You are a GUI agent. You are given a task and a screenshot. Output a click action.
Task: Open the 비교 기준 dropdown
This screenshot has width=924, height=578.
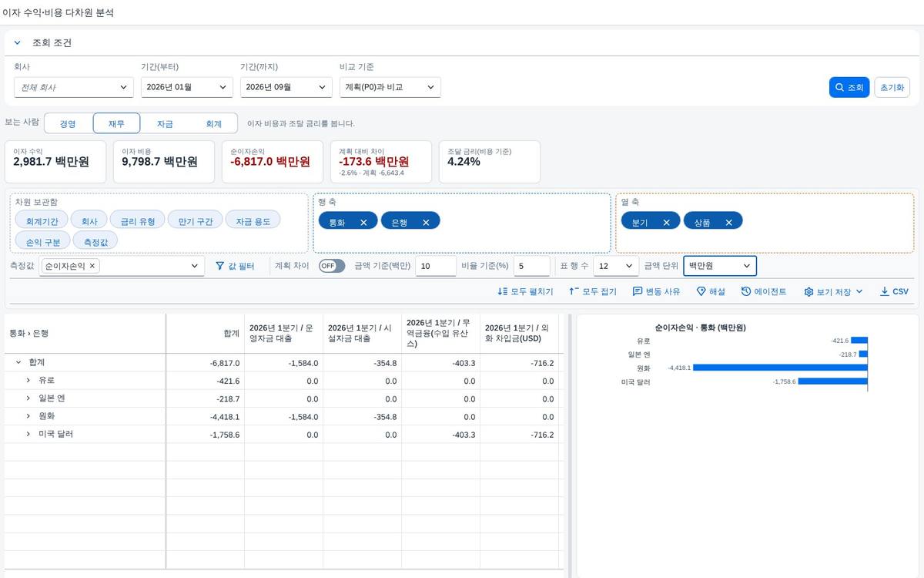coord(390,88)
